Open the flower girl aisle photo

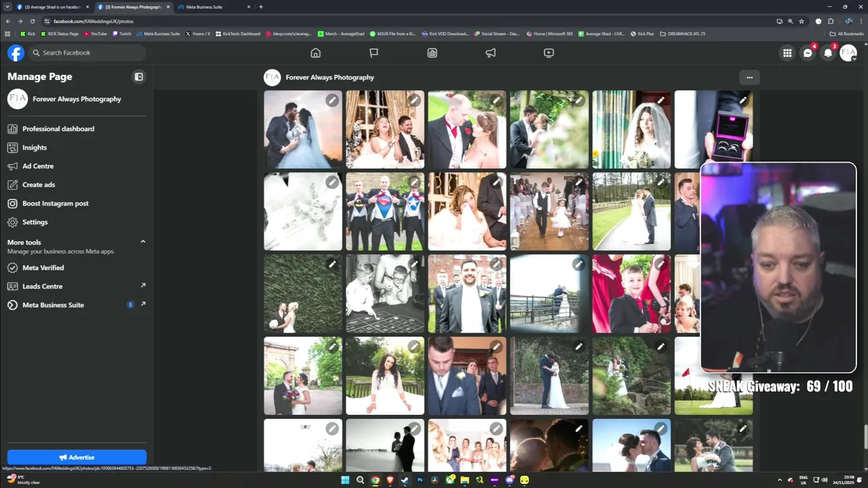coord(549,211)
